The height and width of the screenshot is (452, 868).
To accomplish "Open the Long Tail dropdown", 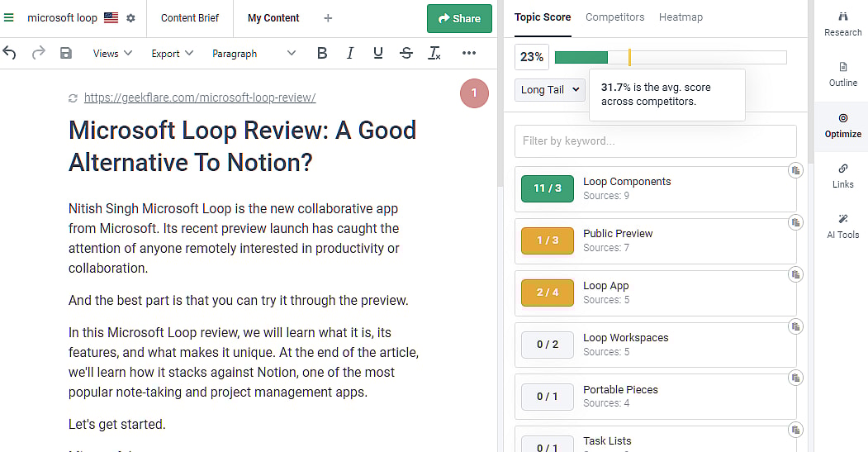I will tap(550, 90).
